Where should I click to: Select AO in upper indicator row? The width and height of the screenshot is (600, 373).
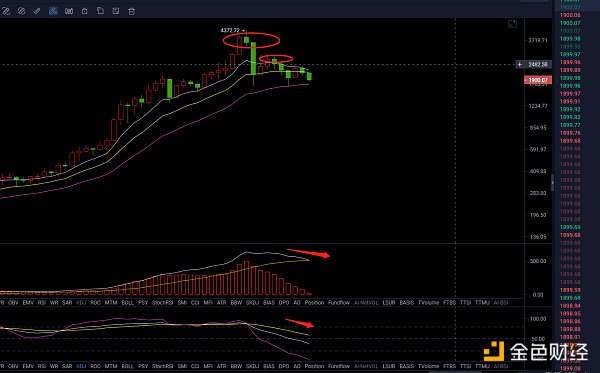coord(297,303)
